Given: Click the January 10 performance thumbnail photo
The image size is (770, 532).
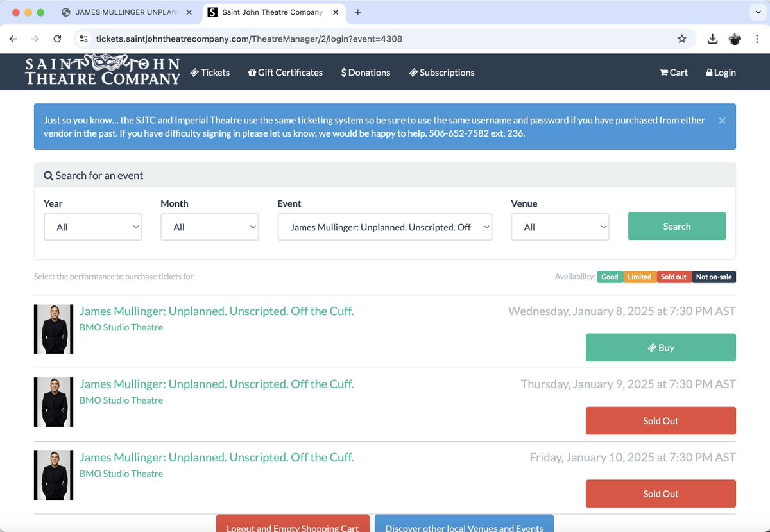Looking at the screenshot, I should [x=53, y=476].
